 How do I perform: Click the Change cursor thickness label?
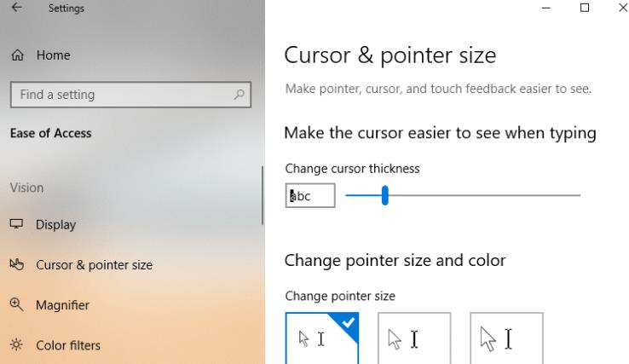click(x=352, y=169)
